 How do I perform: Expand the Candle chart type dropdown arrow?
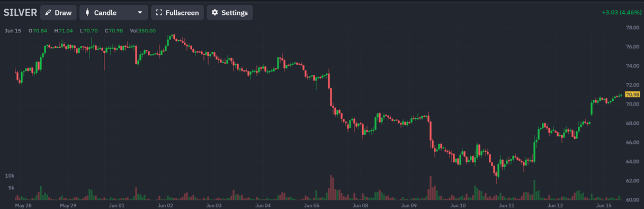coord(140,13)
